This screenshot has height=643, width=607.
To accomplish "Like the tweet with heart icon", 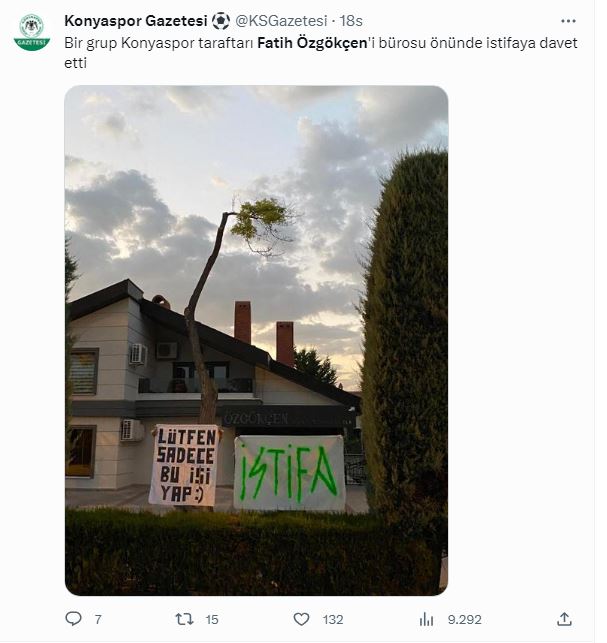I will 301,619.
